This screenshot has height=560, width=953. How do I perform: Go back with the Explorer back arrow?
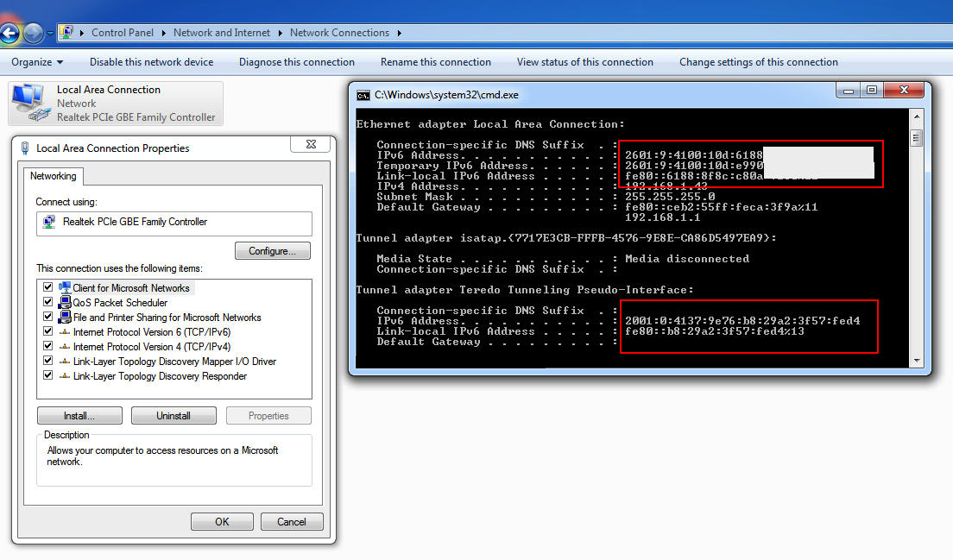[x=8, y=33]
